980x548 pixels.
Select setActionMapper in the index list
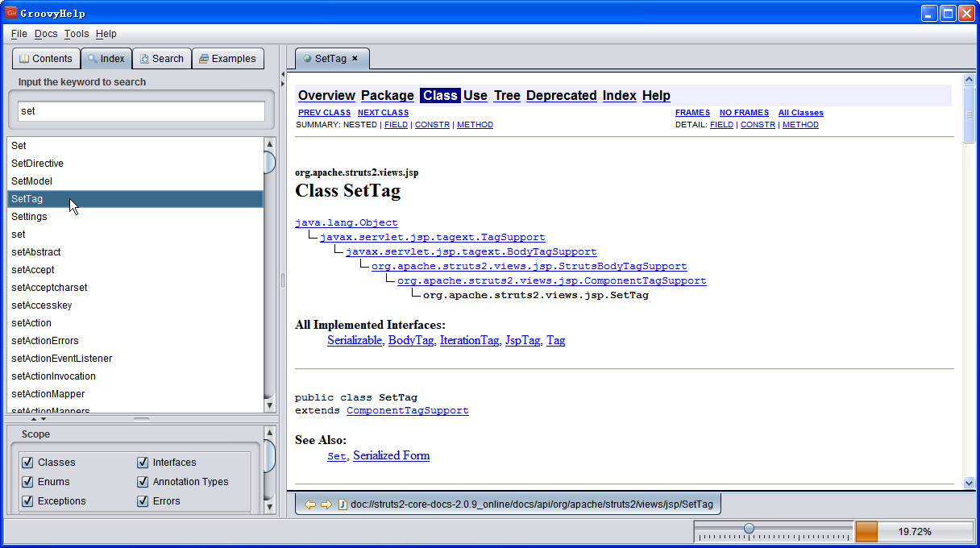(x=135, y=394)
